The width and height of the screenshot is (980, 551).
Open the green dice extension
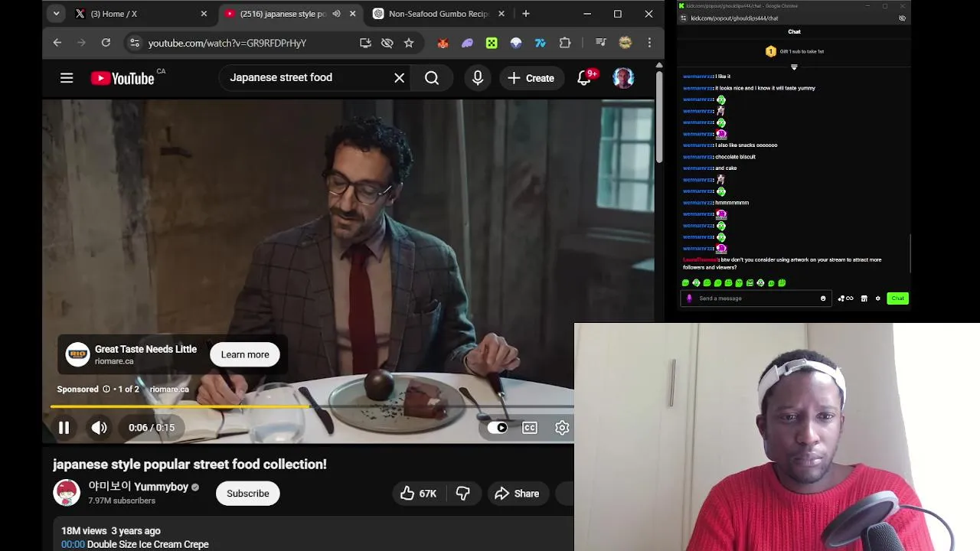492,43
